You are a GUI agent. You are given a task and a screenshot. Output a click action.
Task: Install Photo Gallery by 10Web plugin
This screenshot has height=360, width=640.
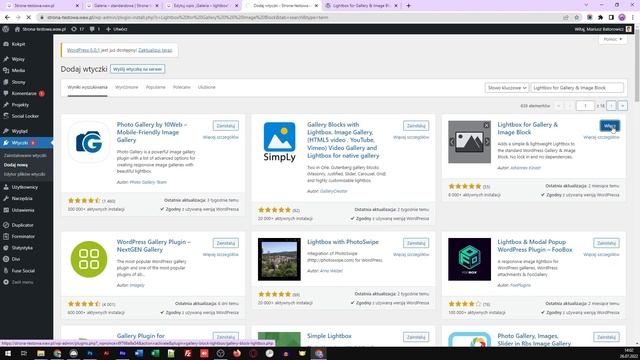pyautogui.click(x=226, y=126)
